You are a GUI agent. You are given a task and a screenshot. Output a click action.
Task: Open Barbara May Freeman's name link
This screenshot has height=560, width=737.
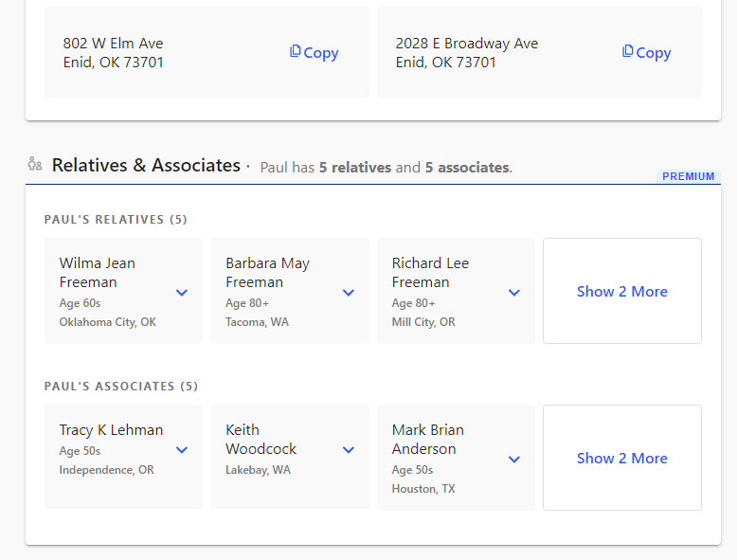(267, 272)
